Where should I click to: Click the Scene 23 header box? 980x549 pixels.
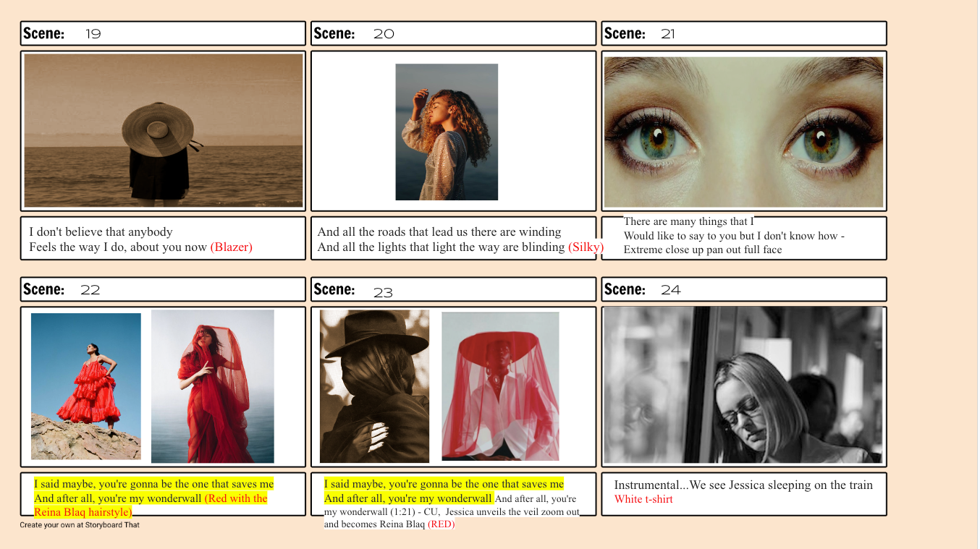[453, 289]
